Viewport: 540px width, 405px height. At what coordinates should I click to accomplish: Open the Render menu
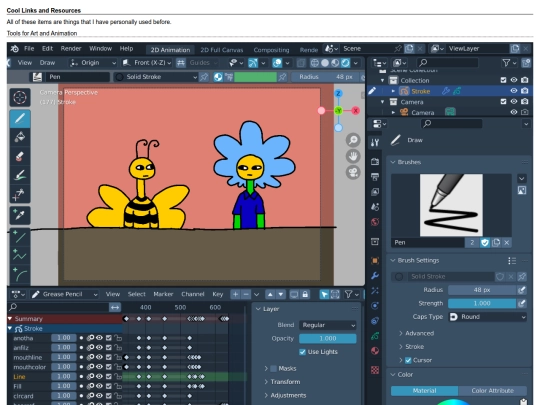coord(71,49)
